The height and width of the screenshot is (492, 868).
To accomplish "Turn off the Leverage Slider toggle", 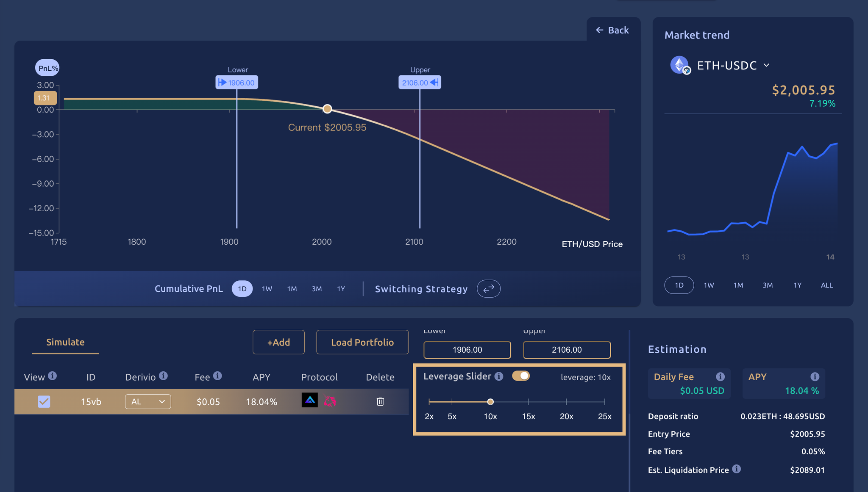I will (x=521, y=376).
